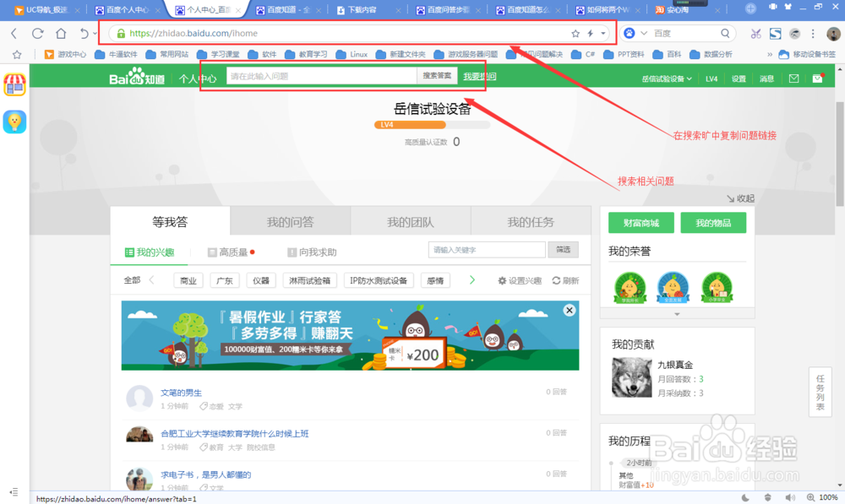The height and width of the screenshot is (504, 845).
Task: Open the PPT资料 bookmark folder
Action: click(624, 54)
